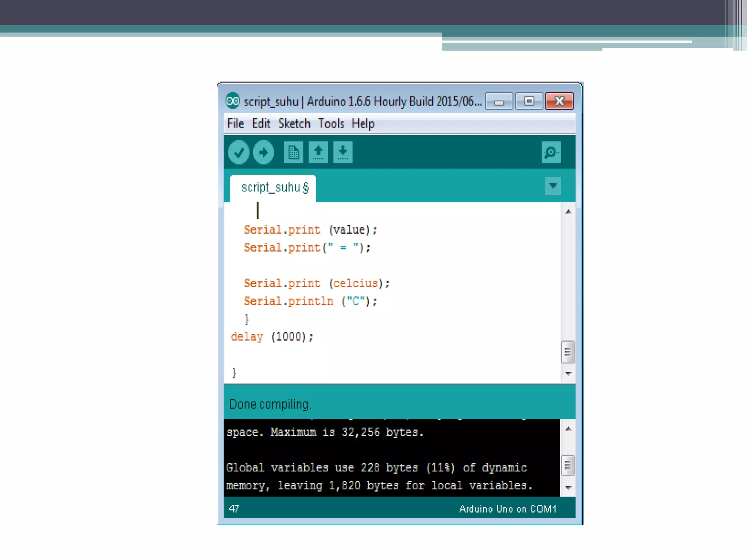Click the Open sketch up-arrow icon
747x560 pixels.
(x=318, y=152)
